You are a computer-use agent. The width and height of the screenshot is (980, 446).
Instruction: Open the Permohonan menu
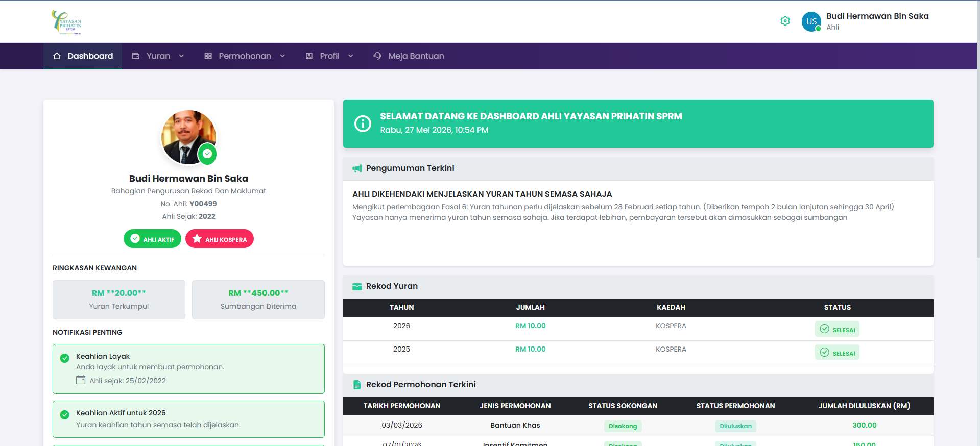tap(245, 56)
